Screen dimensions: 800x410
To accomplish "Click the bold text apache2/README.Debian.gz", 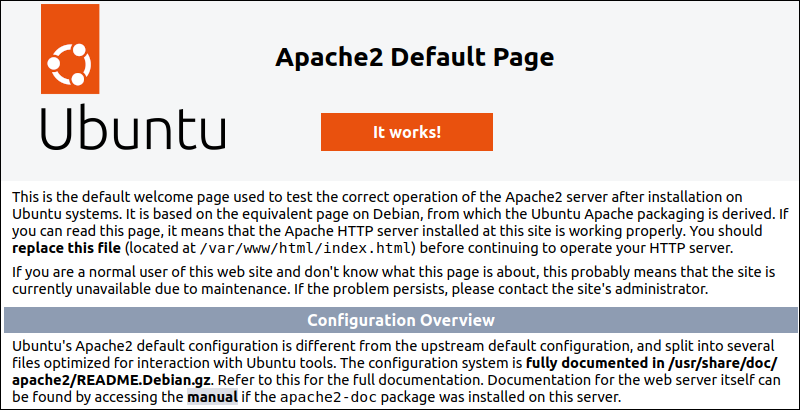I will (112, 380).
